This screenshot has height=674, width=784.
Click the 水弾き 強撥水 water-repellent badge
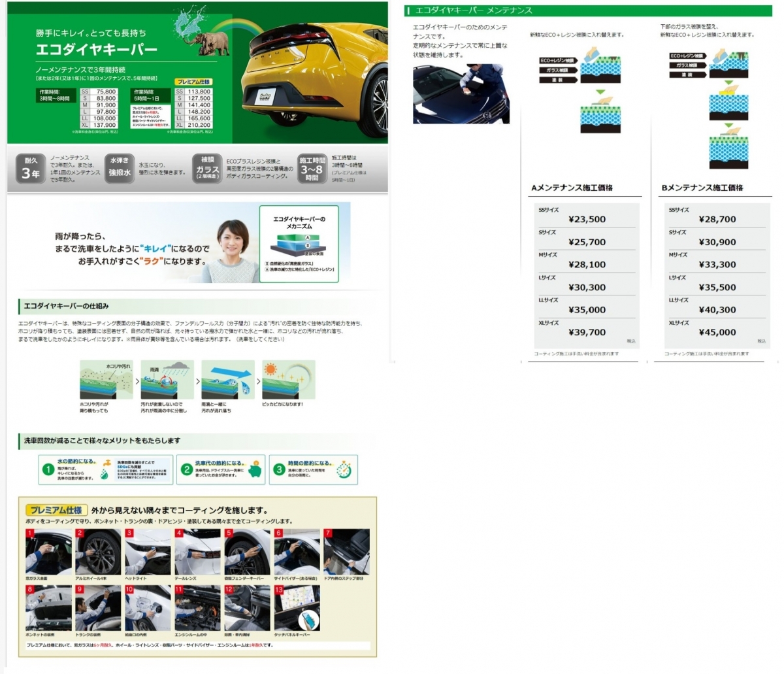(x=120, y=168)
